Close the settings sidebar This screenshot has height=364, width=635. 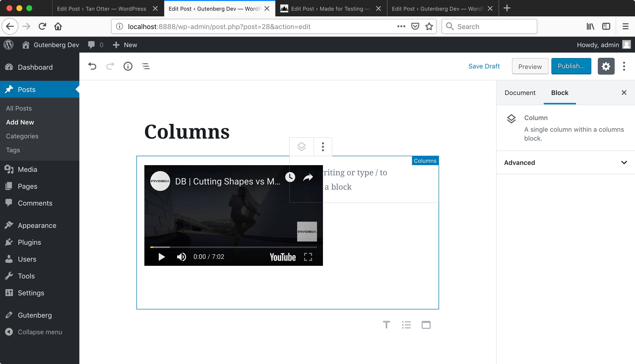[624, 93]
